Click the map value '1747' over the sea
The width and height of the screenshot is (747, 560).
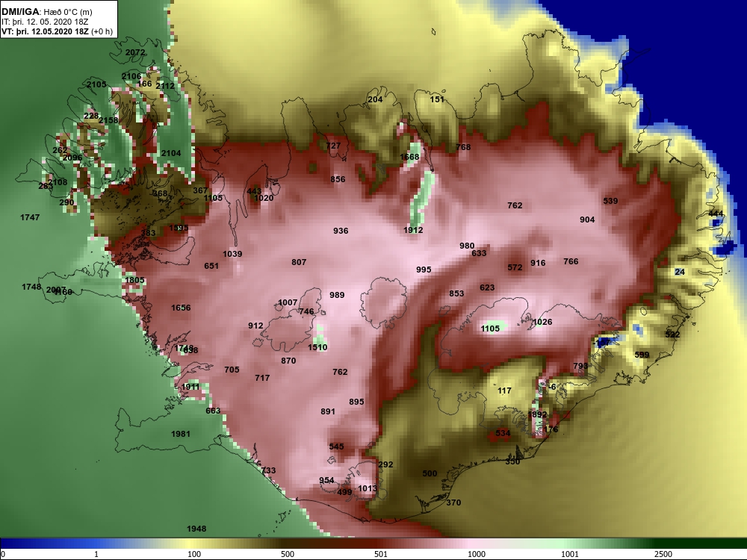click(x=30, y=217)
